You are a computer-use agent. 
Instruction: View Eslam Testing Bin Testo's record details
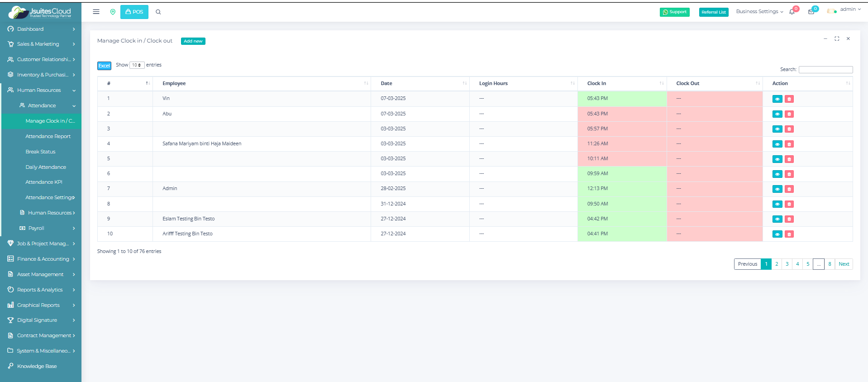(777, 219)
